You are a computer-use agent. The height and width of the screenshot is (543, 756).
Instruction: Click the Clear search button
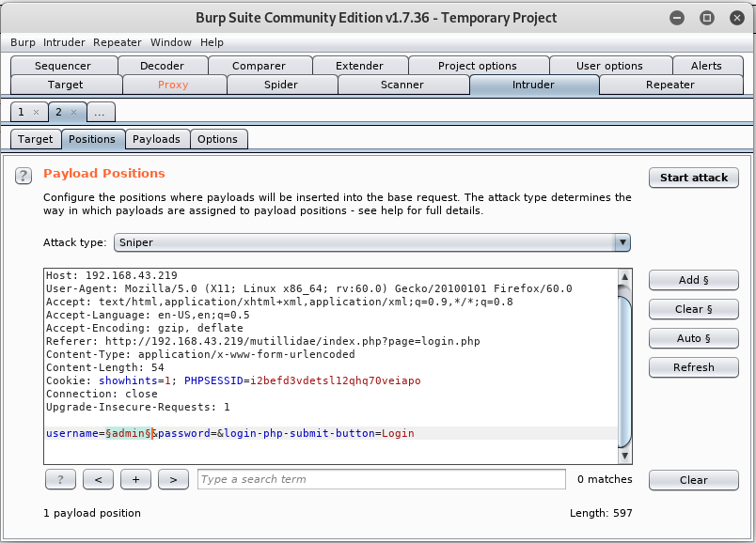694,480
